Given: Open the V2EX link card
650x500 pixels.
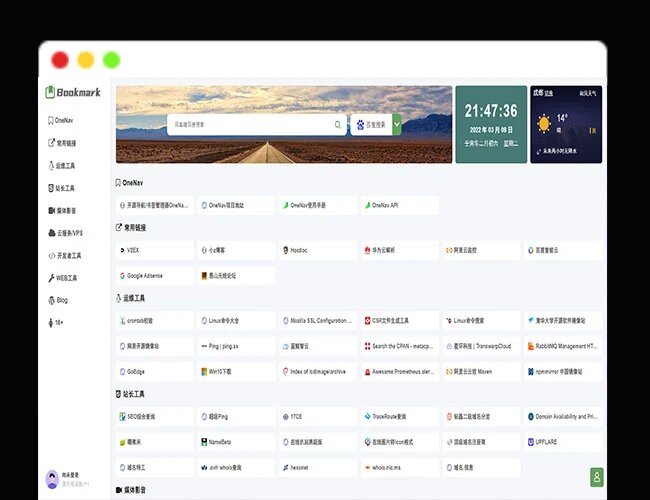Looking at the screenshot, I should 155,250.
